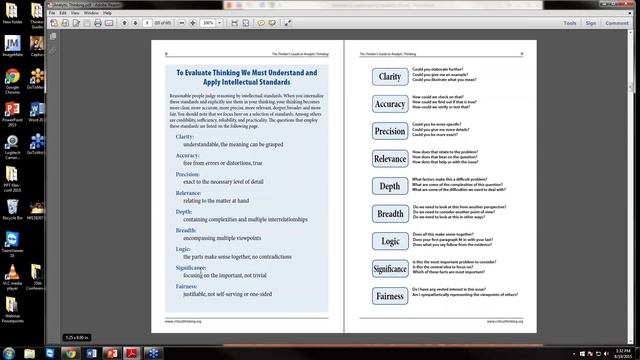Image resolution: width=640 pixels, height=360 pixels.
Task: Select the PowerPoint 2013 desktop shortcut
Action: [x=12, y=114]
